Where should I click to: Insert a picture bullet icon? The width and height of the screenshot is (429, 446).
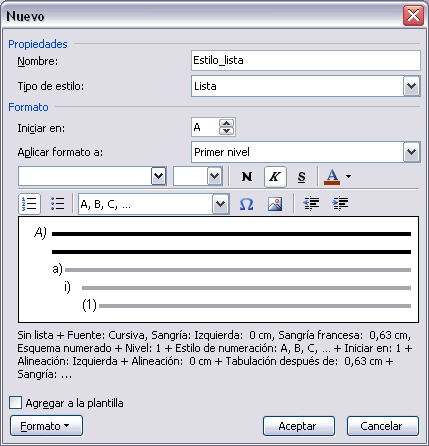275,204
